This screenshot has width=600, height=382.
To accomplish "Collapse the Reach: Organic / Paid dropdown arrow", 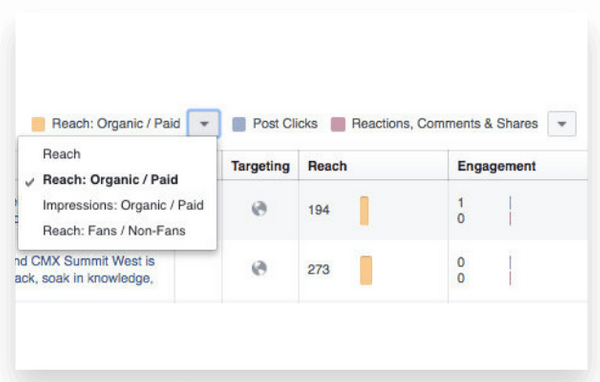I will coord(204,124).
